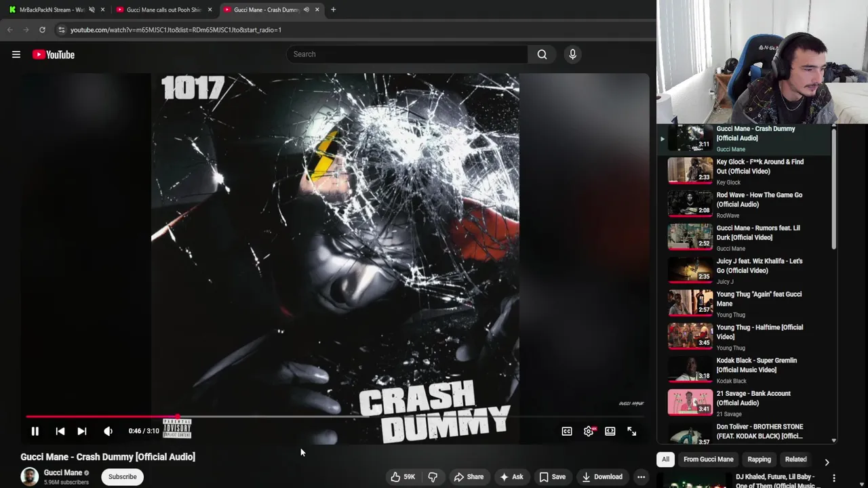Screen dimensions: 868x488
Task: Open the Gucci Mane channel name link
Action: (63, 472)
